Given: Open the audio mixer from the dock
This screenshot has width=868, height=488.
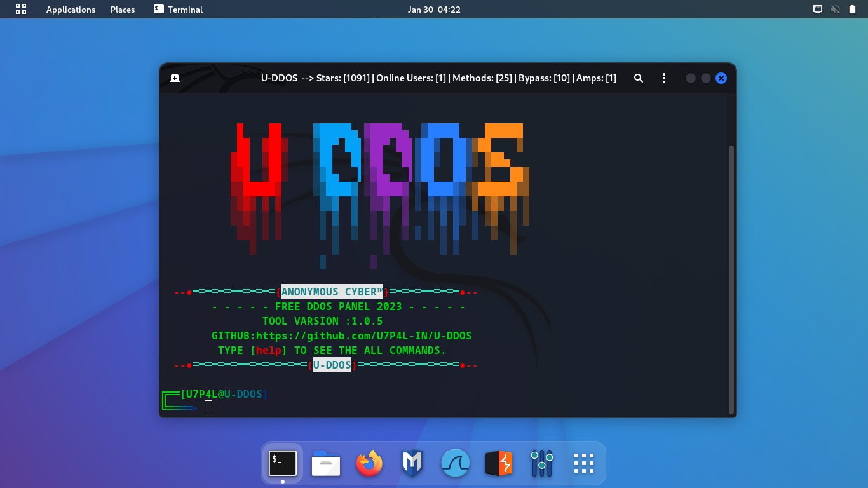Looking at the screenshot, I should tap(541, 463).
